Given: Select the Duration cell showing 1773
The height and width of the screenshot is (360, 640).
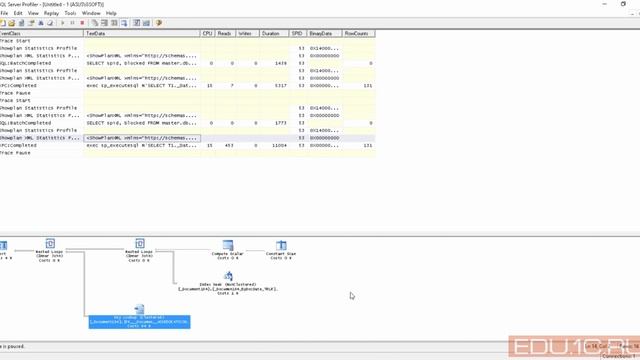Looking at the screenshot, I should [x=273, y=123].
